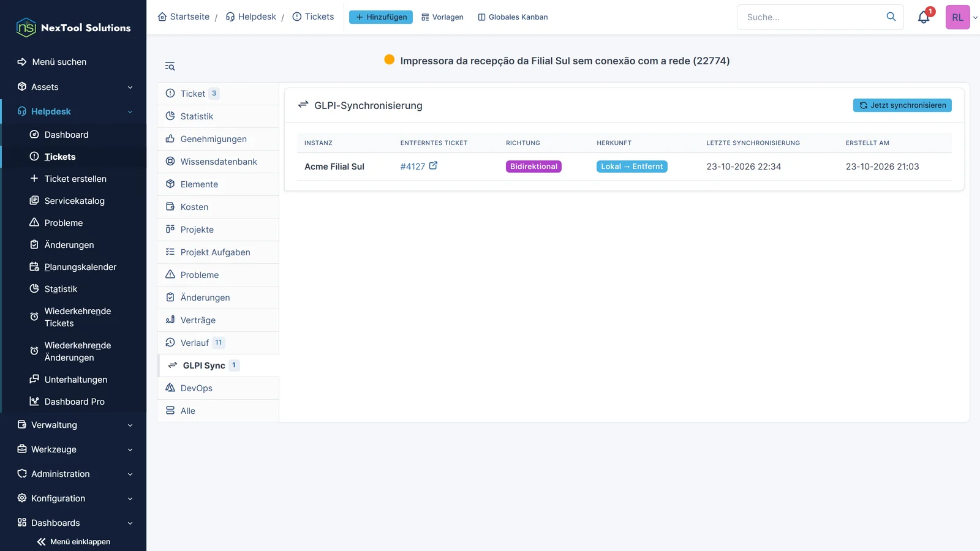Click the orange ticket status dot
980x551 pixels.
point(389,59)
